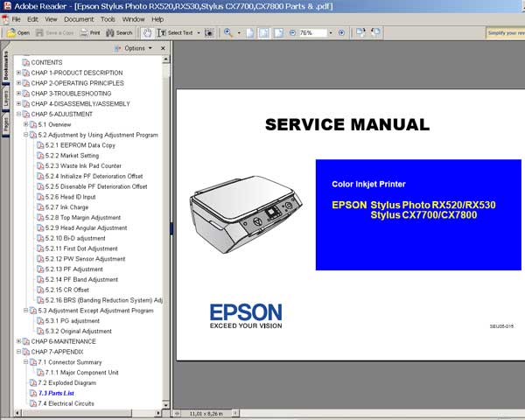Screen dimensions: 525x420
Task: Select the Zoom In magnifier tool
Action: pyautogui.click(x=228, y=33)
